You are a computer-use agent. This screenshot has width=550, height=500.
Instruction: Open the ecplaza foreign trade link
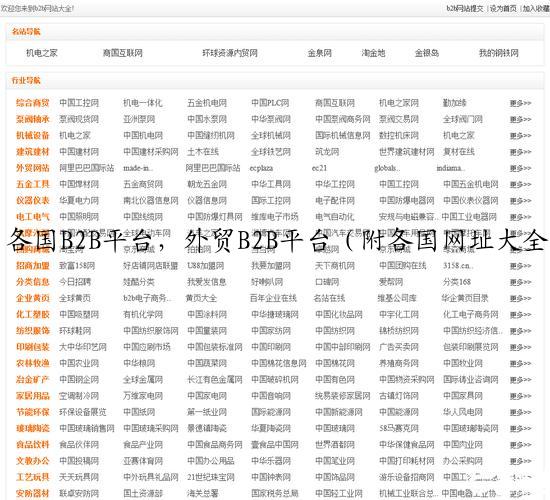click(x=261, y=168)
